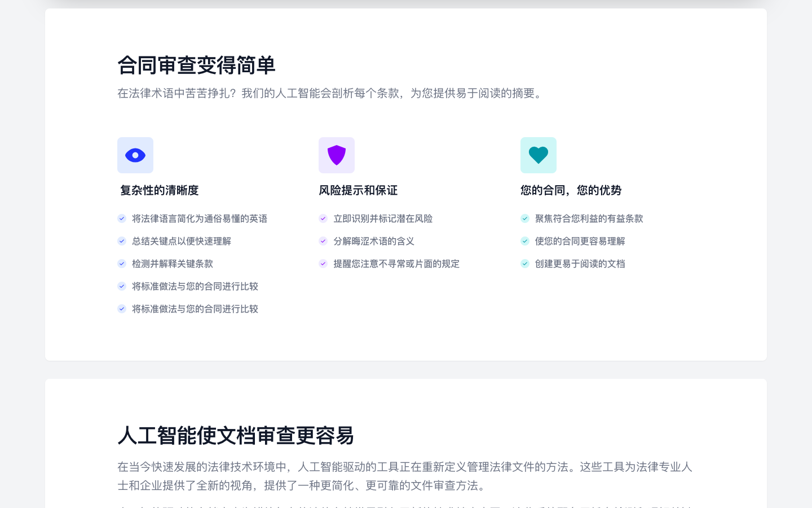The height and width of the screenshot is (508, 812).
Task: Click the purple shield icon
Action: (337, 155)
